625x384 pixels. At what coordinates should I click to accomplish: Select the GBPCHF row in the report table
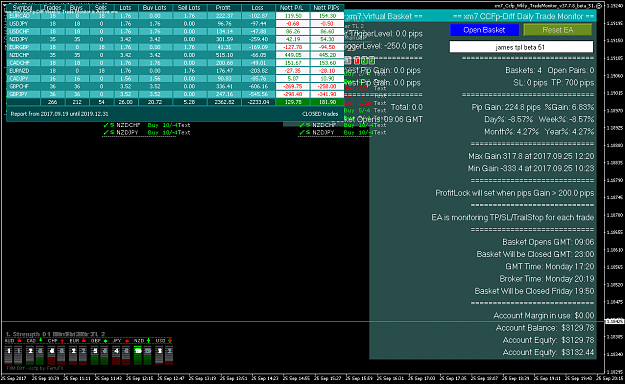(175, 86)
